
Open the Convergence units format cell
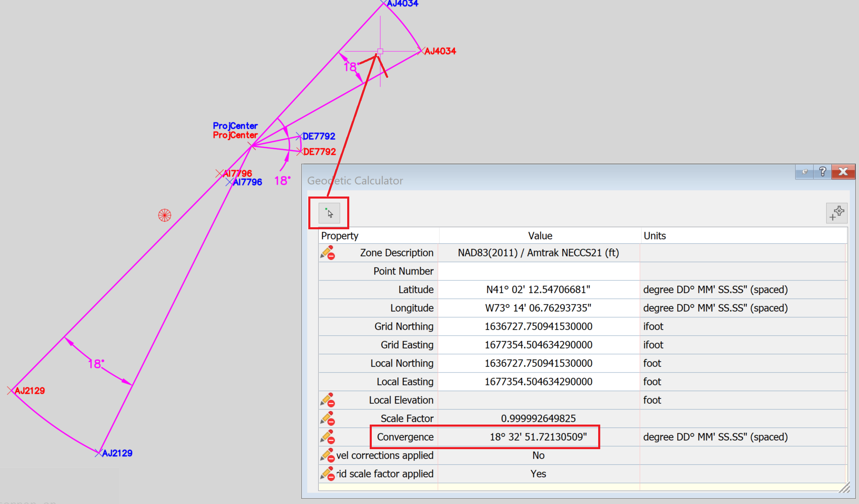pyautogui.click(x=715, y=437)
